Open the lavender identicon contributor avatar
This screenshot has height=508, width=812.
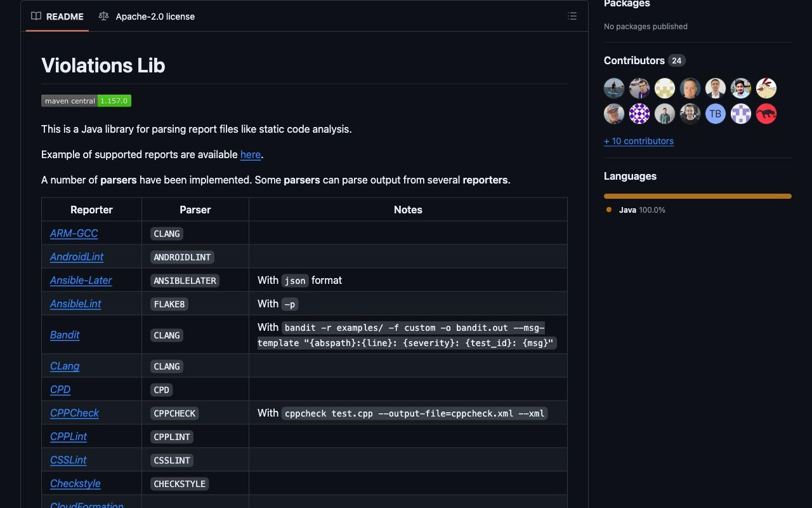741,114
